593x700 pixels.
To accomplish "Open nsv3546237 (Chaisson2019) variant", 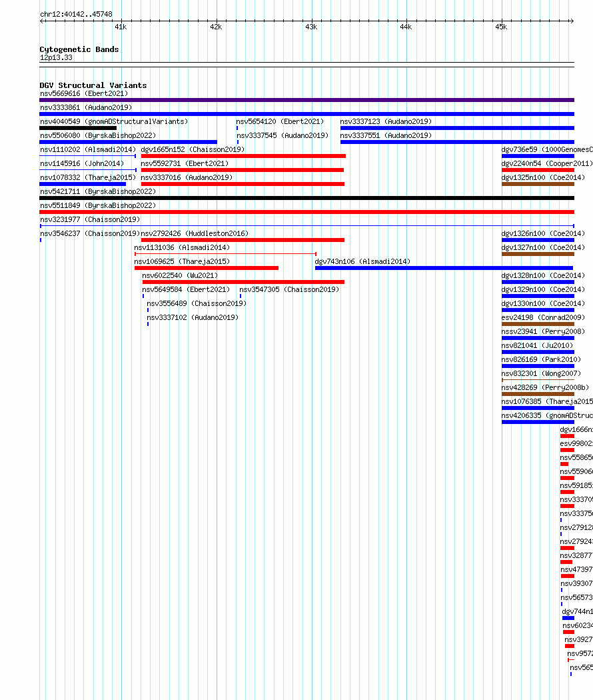I will 90,233.
